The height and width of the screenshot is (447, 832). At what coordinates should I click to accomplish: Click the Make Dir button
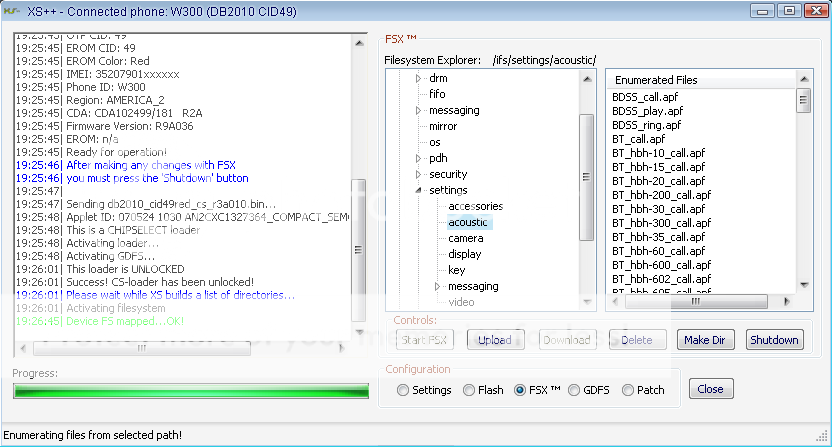(705, 340)
